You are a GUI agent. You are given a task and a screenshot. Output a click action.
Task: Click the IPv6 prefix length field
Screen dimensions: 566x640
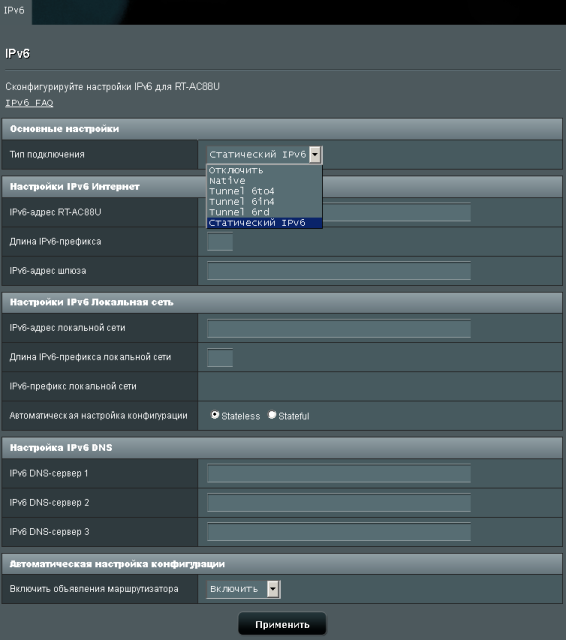(220, 242)
